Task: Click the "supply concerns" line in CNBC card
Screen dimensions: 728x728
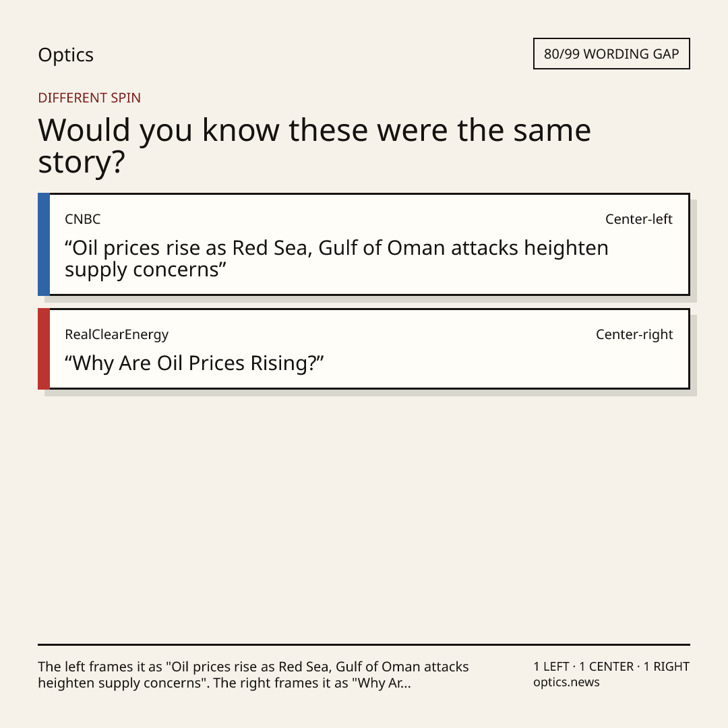Action: (146, 270)
